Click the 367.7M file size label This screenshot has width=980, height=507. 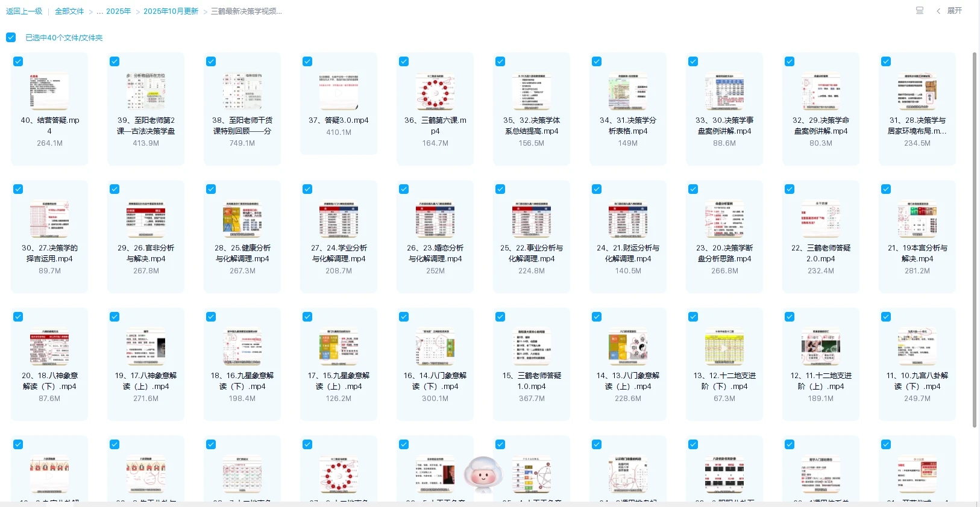click(532, 399)
